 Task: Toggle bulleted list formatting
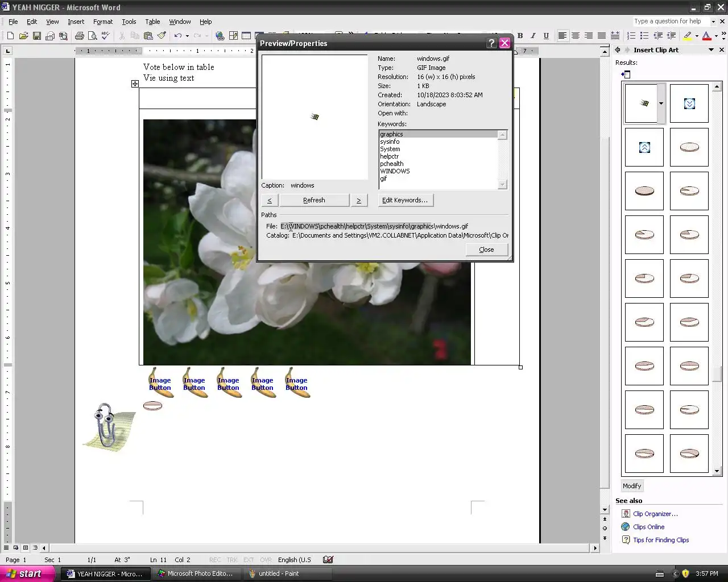point(644,36)
